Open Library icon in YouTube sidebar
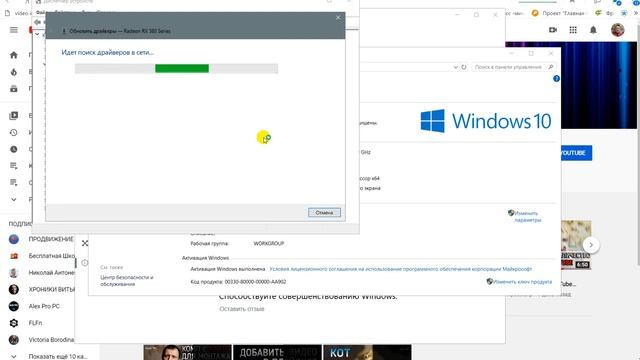640x360 pixels. (x=14, y=116)
